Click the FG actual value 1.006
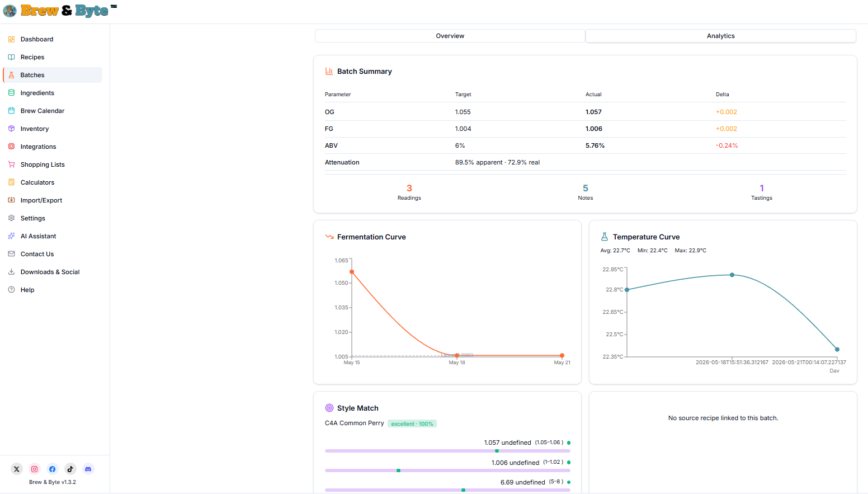Image resolution: width=868 pixels, height=494 pixels. (x=594, y=129)
